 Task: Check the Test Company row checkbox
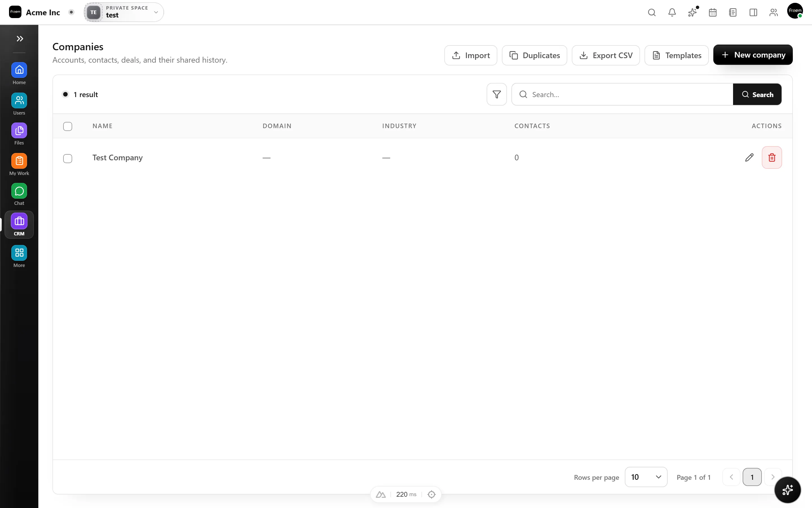[68, 158]
